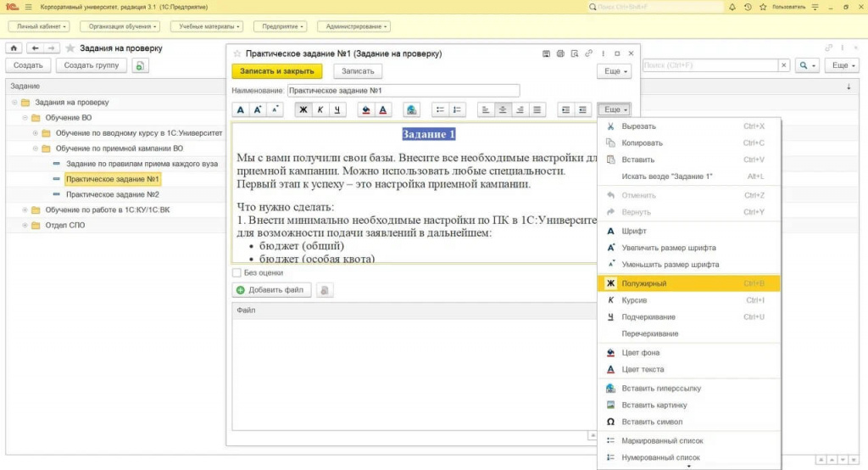This screenshot has height=470, width=868.
Task: Open text color picker in toolbar
Action: click(382, 109)
